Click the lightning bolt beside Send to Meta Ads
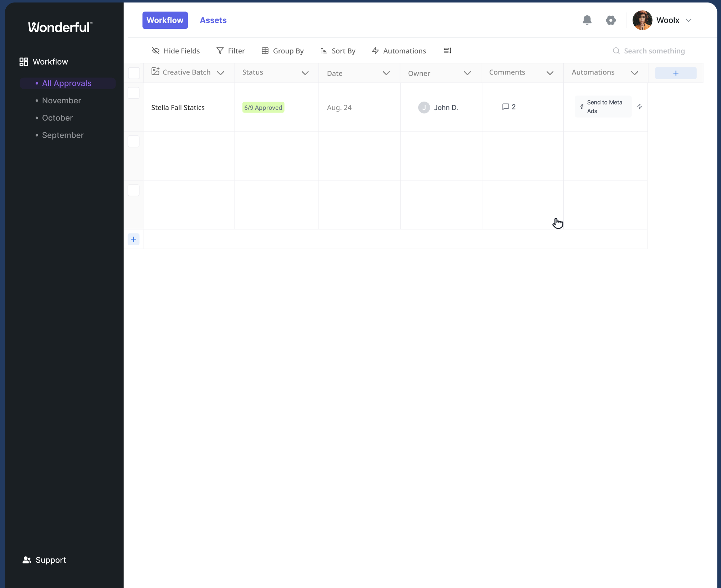 [x=640, y=107]
